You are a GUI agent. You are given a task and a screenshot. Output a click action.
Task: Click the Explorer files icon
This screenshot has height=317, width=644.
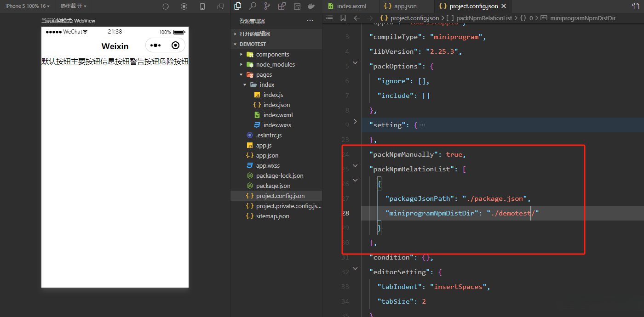(238, 6)
